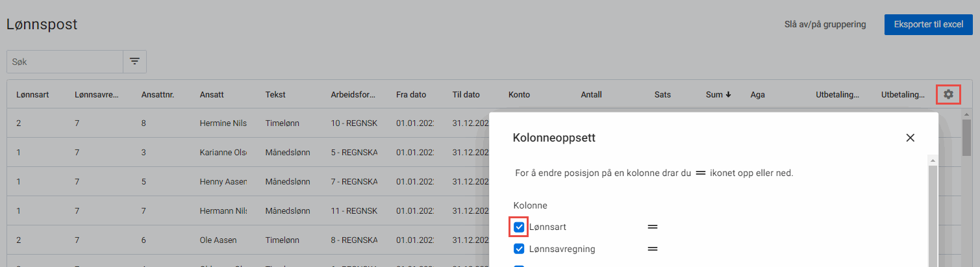Screen dimensions: 980x267
Task: Click the drag handle for Lønnsart
Action: (x=653, y=227)
